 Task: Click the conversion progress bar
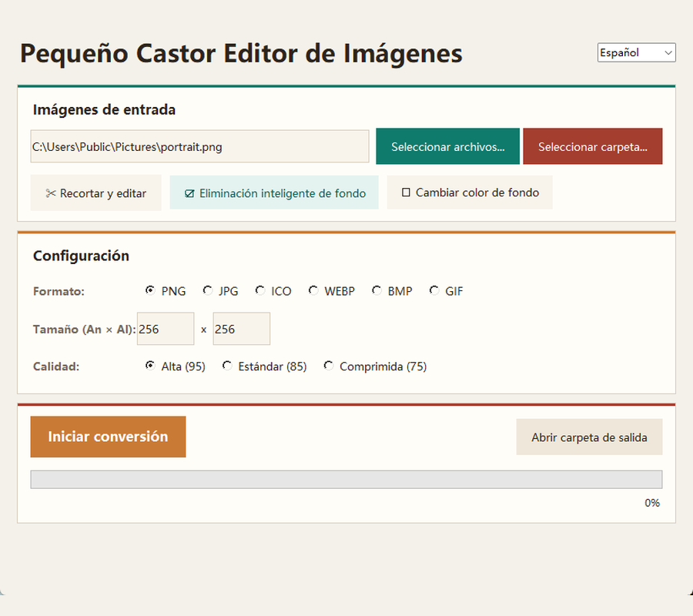tap(346, 480)
